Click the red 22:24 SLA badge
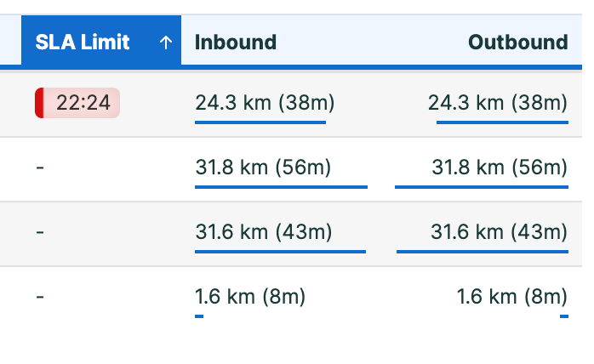Screen dimensions: 594x364 pos(77,103)
